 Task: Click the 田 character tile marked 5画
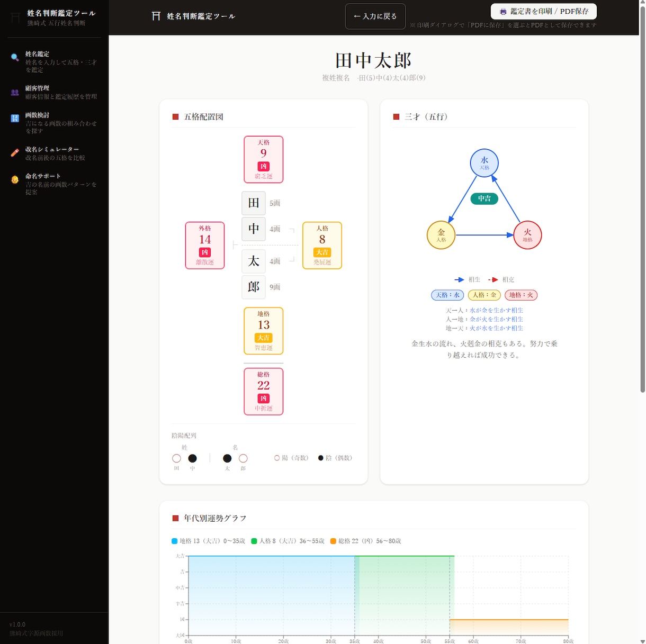[254, 203]
